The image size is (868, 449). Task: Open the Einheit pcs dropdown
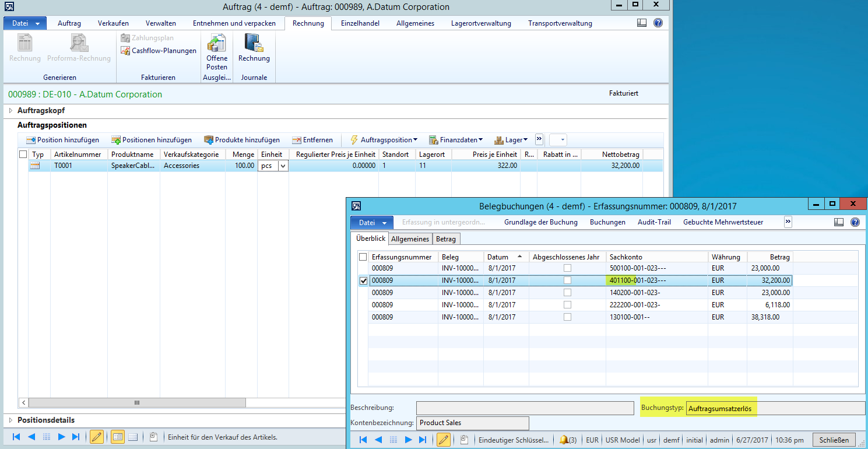(283, 166)
